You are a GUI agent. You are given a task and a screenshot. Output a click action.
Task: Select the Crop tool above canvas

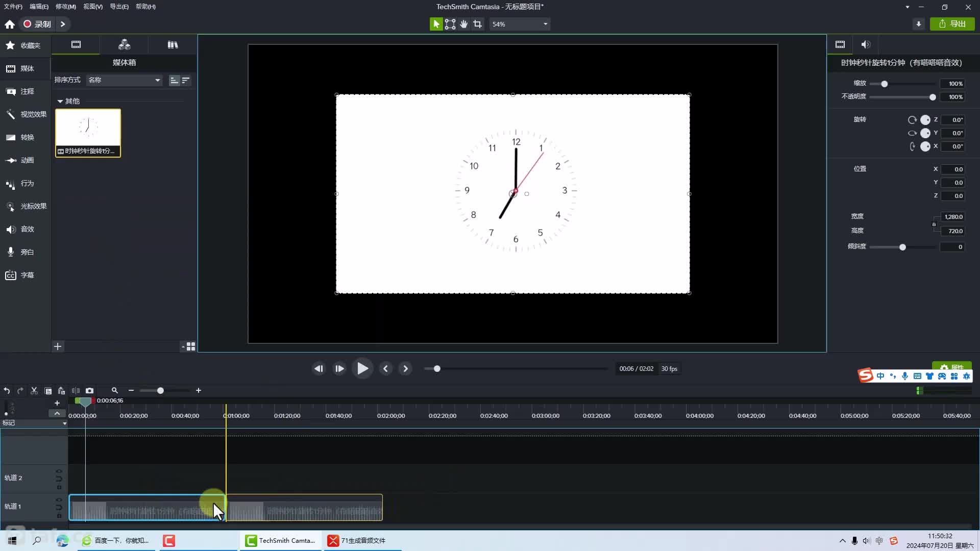478,24
